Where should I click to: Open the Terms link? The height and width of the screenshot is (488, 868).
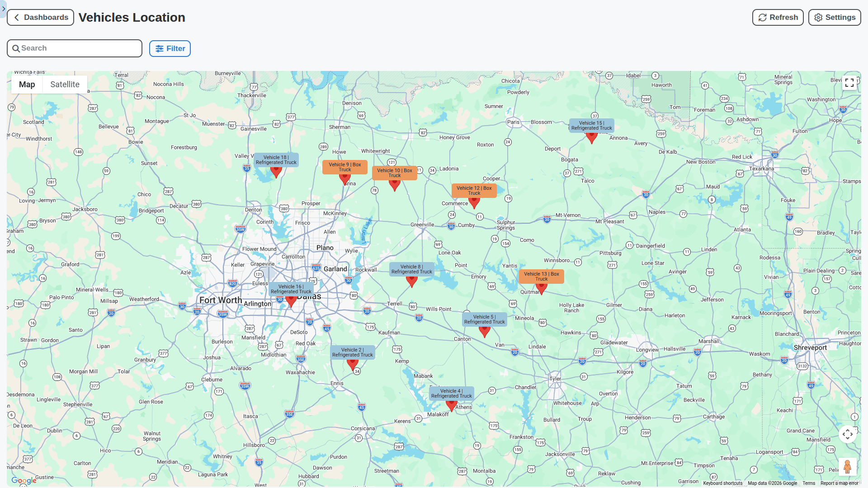809,483
